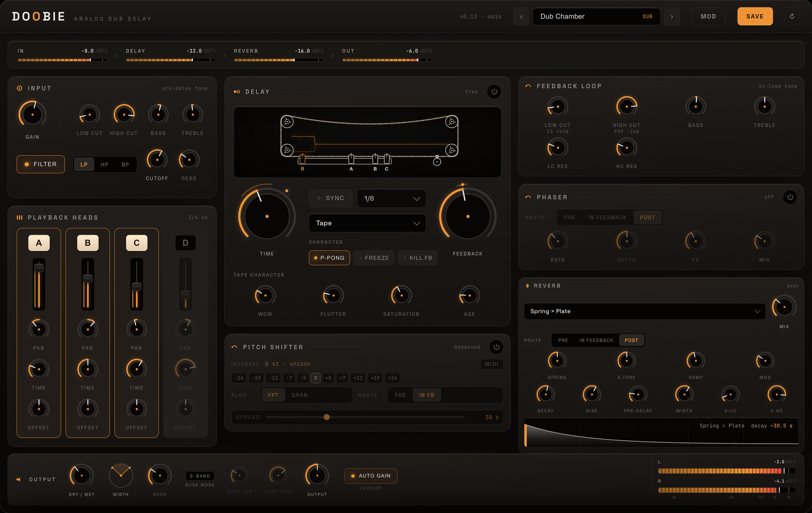812x513 pixels.
Task: Click the L output meter
Action: point(727,471)
